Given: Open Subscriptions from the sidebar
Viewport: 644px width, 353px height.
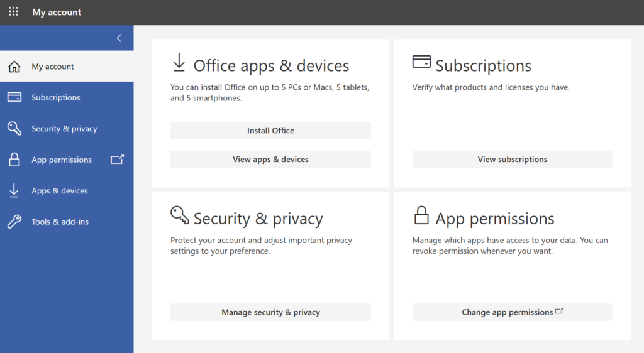Looking at the screenshot, I should pyautogui.click(x=67, y=97).
